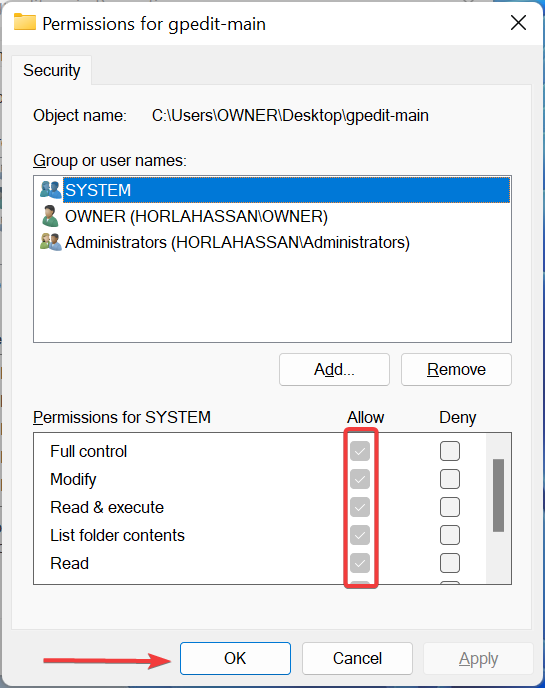Click the Remove button
The image size is (545, 688).
[x=456, y=369]
